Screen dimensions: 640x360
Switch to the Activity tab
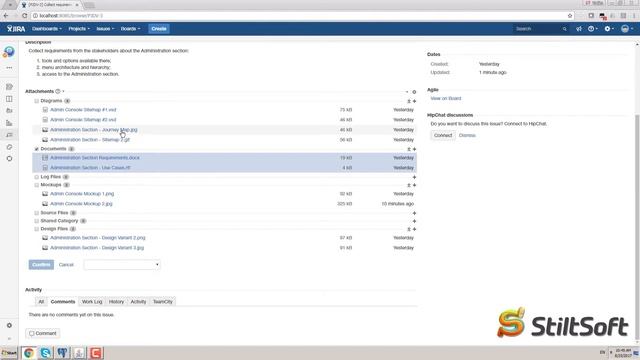pos(138,302)
